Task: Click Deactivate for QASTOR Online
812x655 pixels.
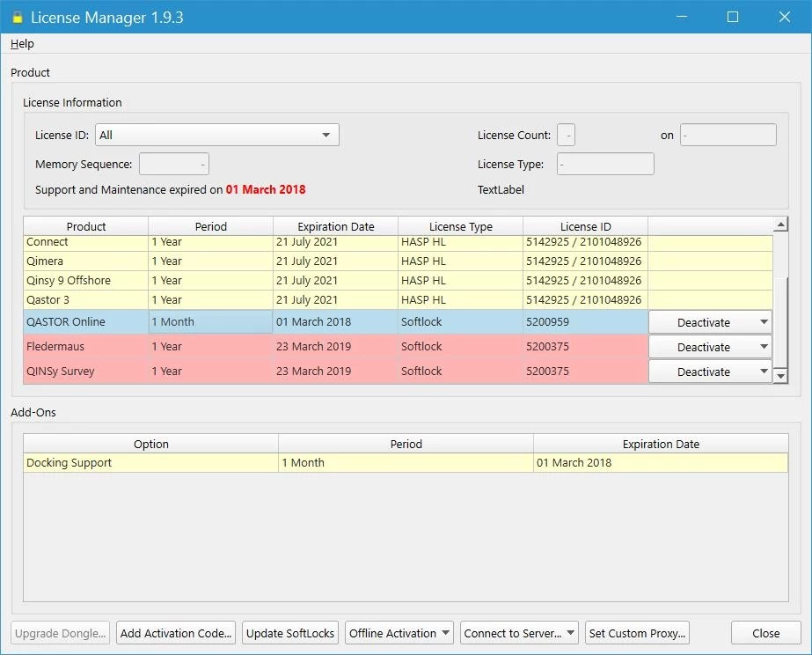Action: coord(703,322)
